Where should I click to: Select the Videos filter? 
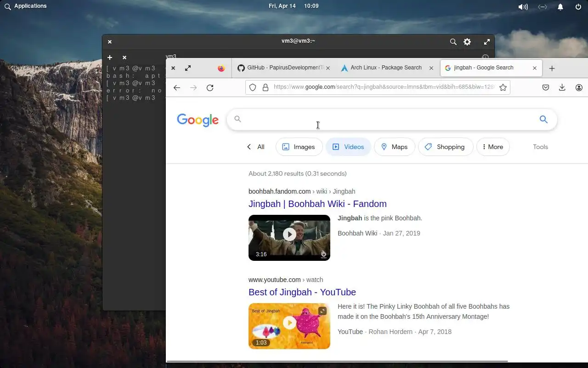point(348,147)
